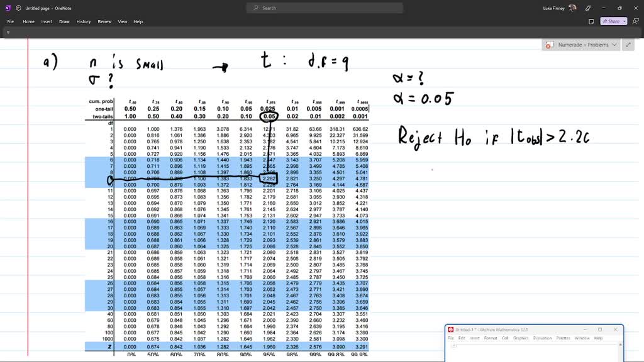
Task: Open the File menu in OneNote
Action: click(x=10, y=21)
